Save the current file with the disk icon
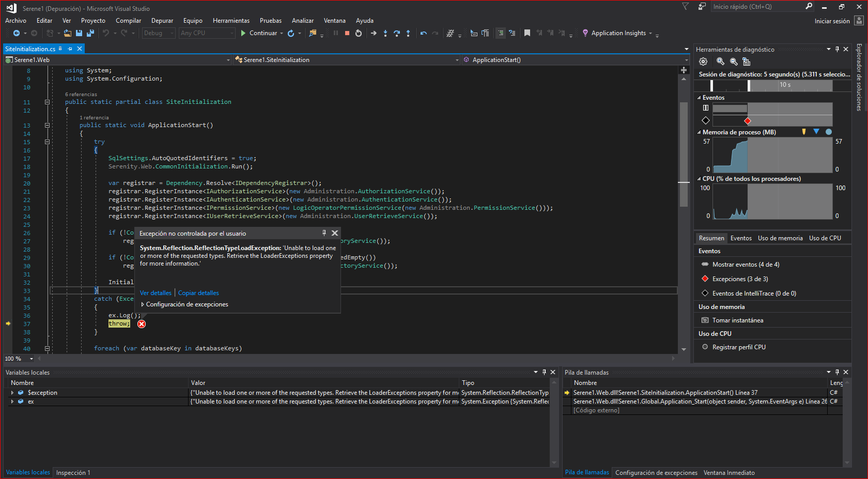Screen dimensions: 868x479 (x=79, y=33)
